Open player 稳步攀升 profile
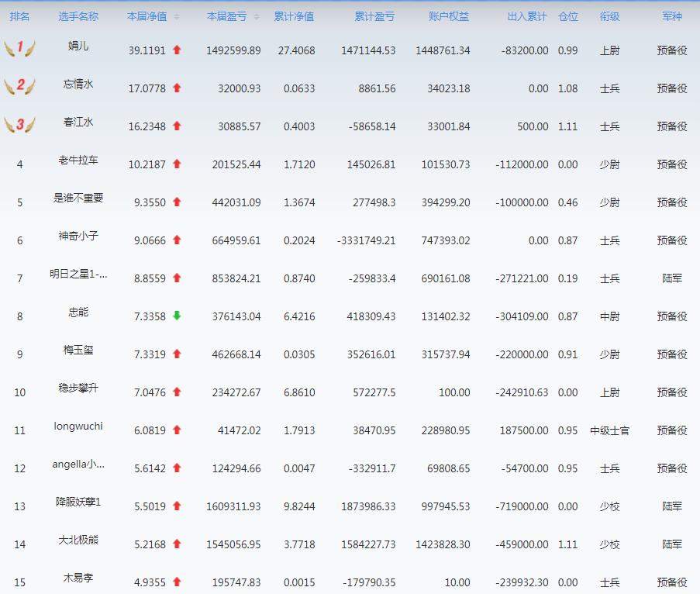700x594 pixels. coord(78,388)
